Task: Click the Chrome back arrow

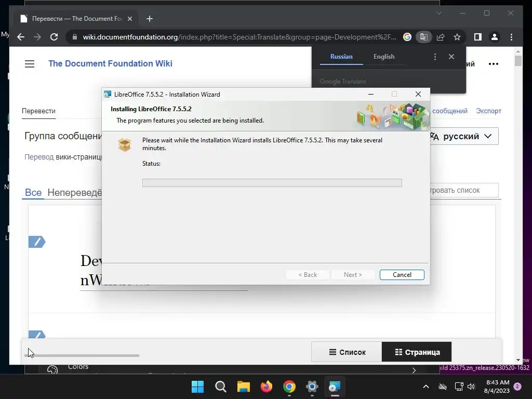Action: coord(21,37)
